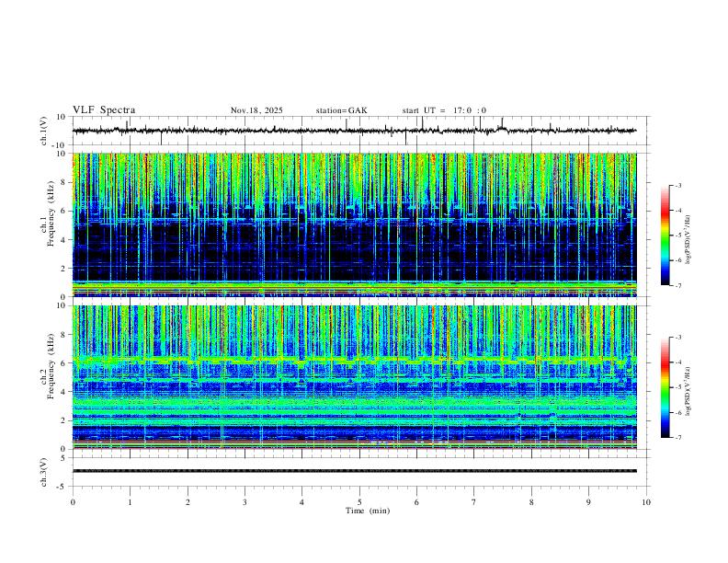Viewport: 728px width, 563px height.
Task: Click time axis tick label "8"
Action: (531, 502)
